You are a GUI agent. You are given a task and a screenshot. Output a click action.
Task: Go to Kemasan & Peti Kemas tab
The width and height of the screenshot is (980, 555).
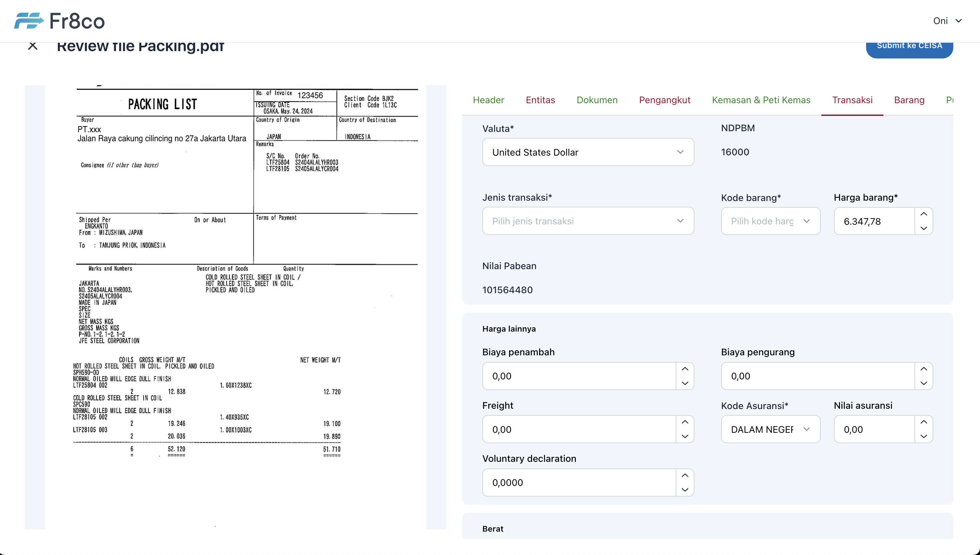[x=761, y=100]
